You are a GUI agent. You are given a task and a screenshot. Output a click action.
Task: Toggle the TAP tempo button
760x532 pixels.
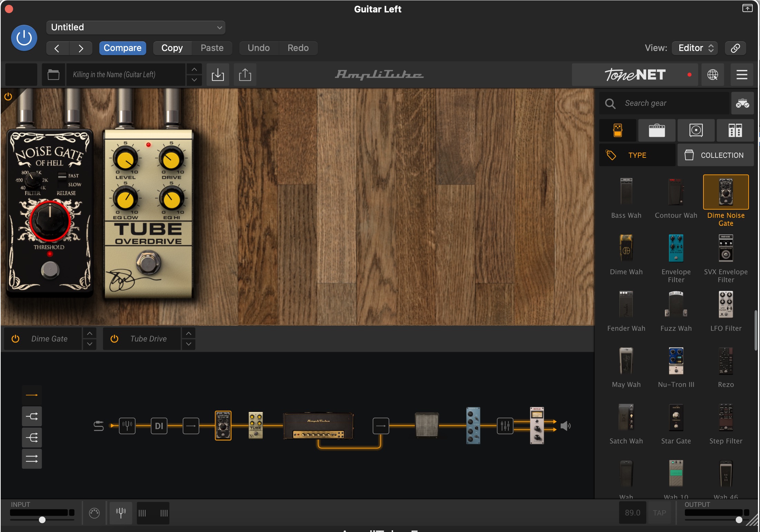pyautogui.click(x=660, y=513)
